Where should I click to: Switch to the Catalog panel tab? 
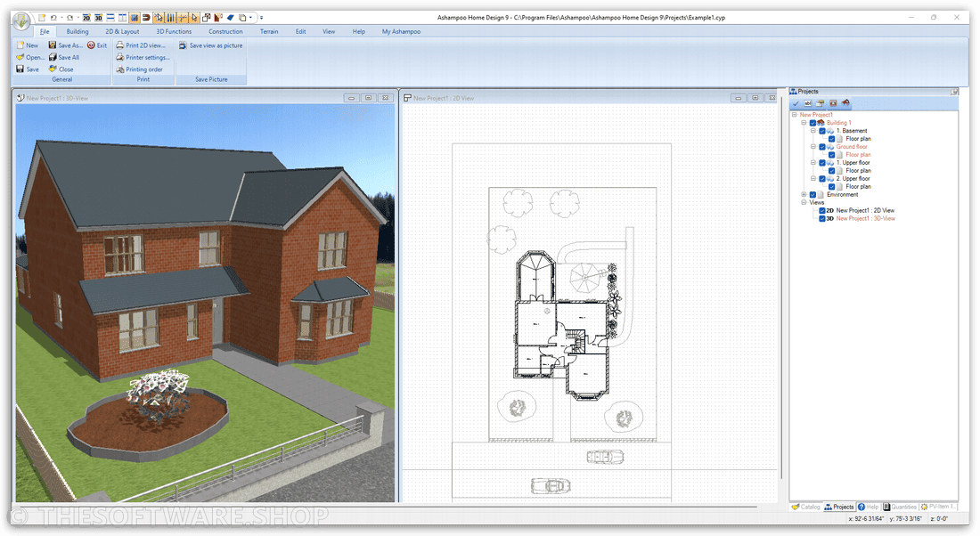805,507
